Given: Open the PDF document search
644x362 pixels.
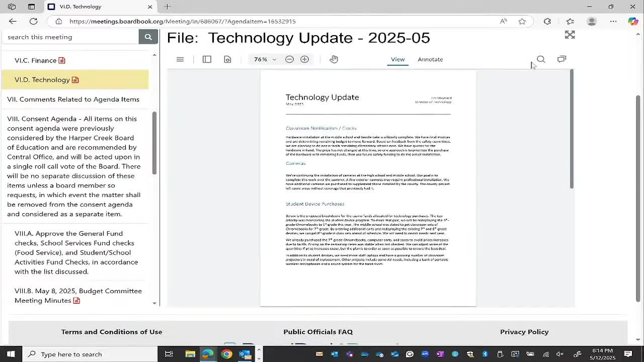Looking at the screenshot, I should click(x=541, y=59).
